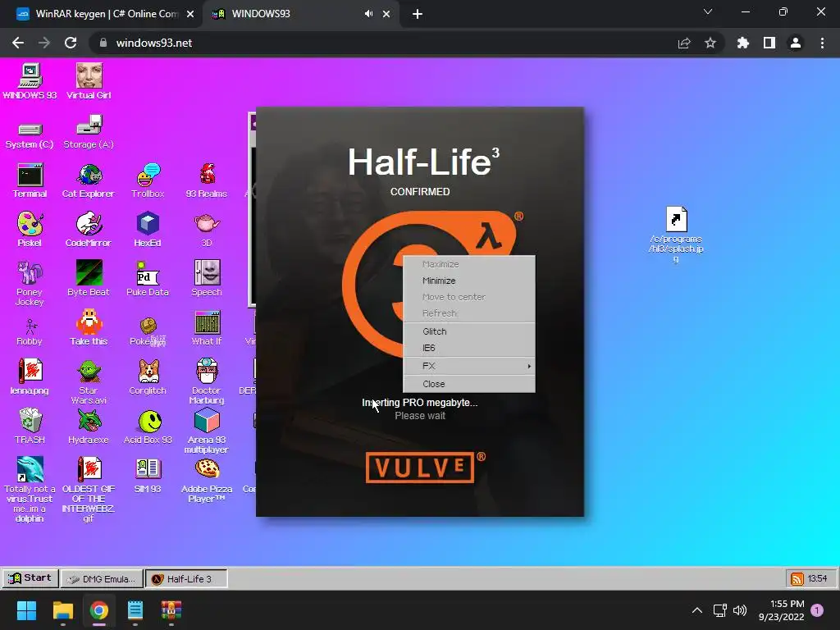This screenshot has width=840, height=630.
Task: Click the RSS feed tray icon
Action: [797, 578]
